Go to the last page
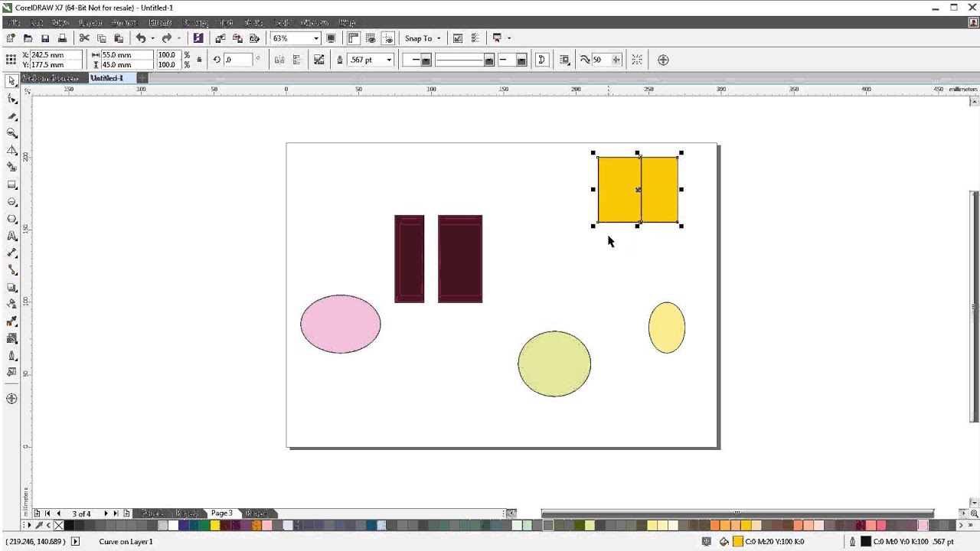The height and width of the screenshot is (551, 980). (x=116, y=514)
